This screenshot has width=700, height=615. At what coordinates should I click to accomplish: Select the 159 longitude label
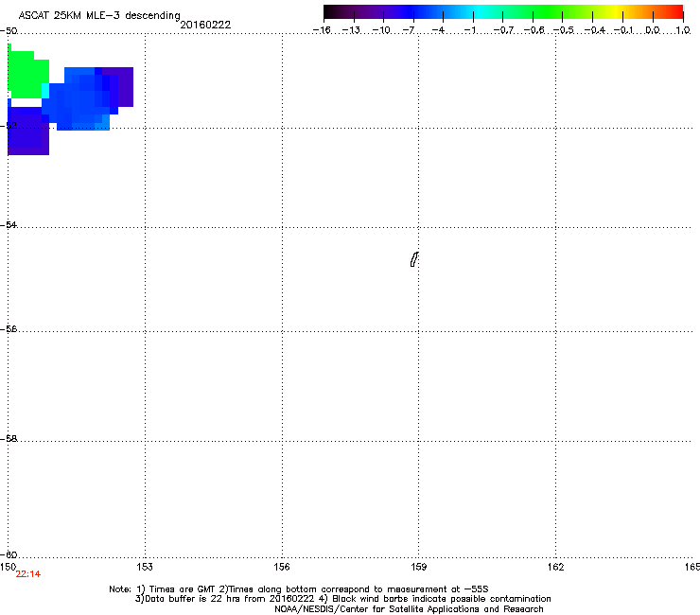click(419, 567)
